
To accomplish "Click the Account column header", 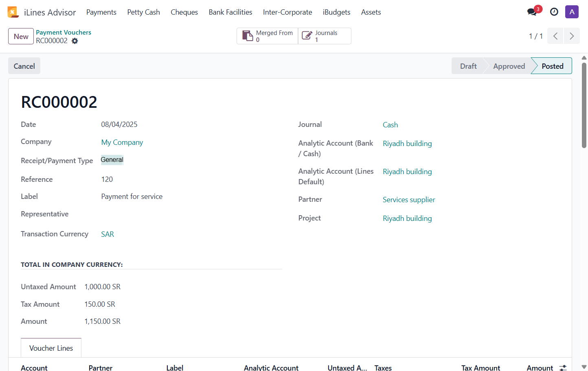I will [x=34, y=368].
